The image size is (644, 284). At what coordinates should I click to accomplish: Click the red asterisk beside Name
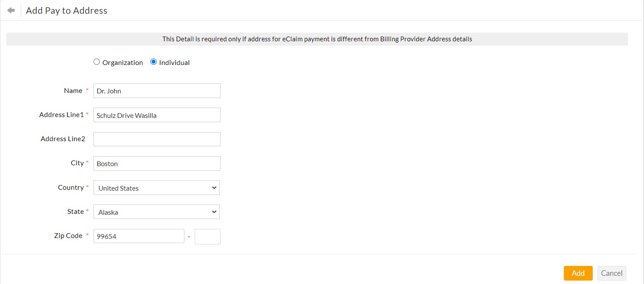pyautogui.click(x=87, y=90)
